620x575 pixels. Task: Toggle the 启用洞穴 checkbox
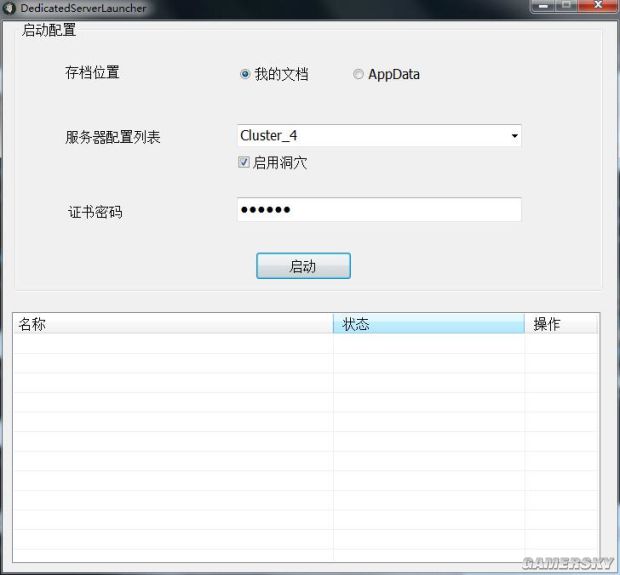244,162
